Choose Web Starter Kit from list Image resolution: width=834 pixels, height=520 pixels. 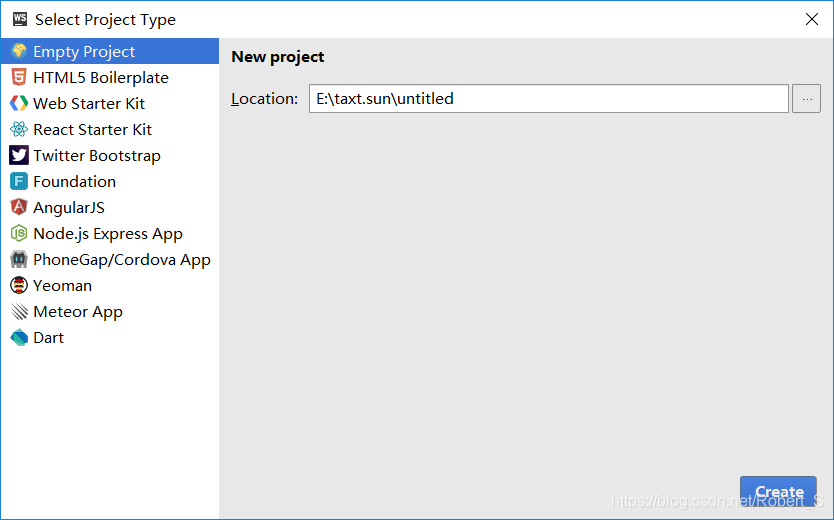click(110, 103)
